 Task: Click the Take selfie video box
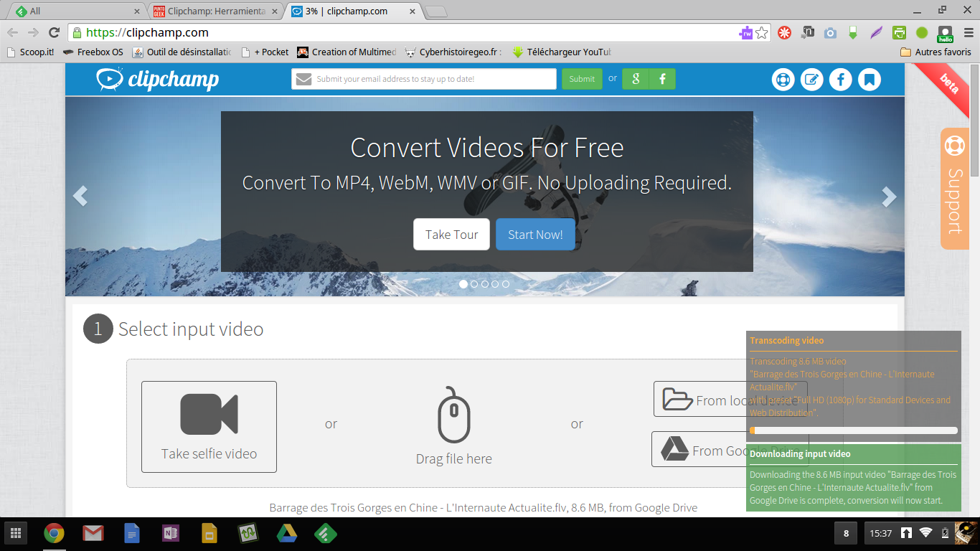[209, 427]
